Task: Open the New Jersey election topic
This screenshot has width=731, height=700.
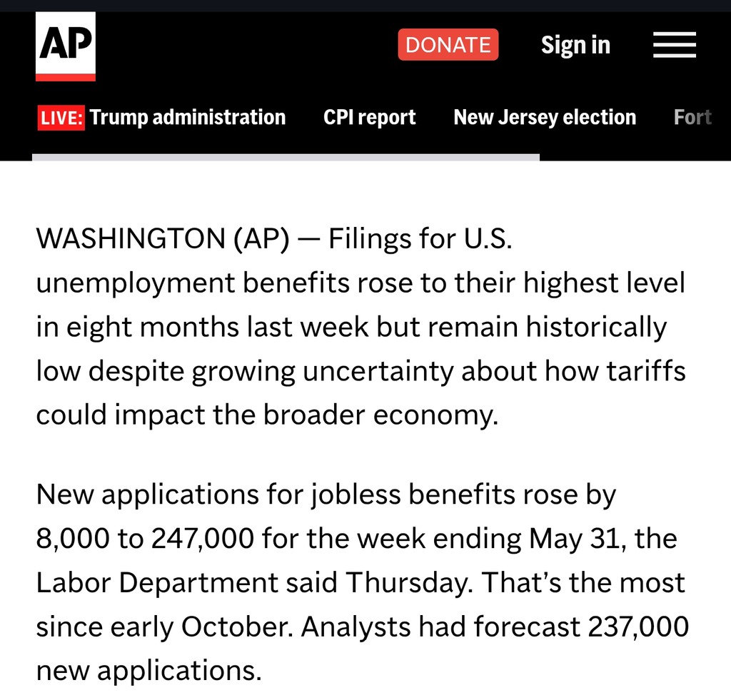Action: tap(545, 118)
